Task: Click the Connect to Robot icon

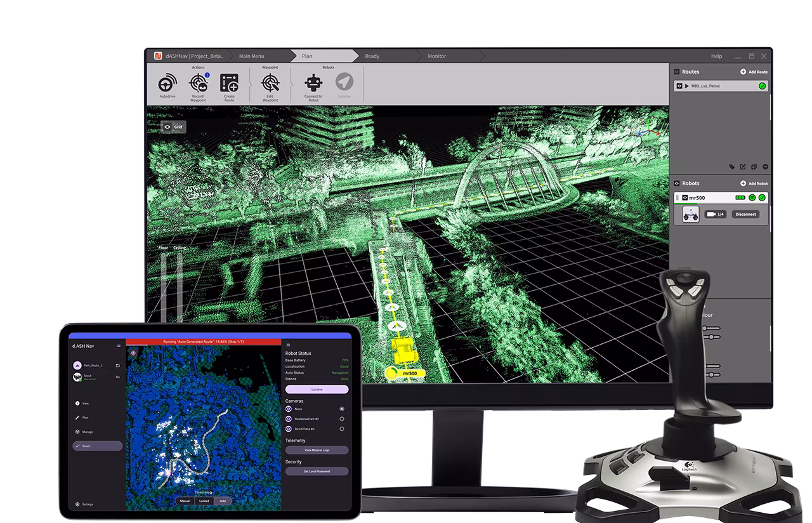Action: pos(313,83)
